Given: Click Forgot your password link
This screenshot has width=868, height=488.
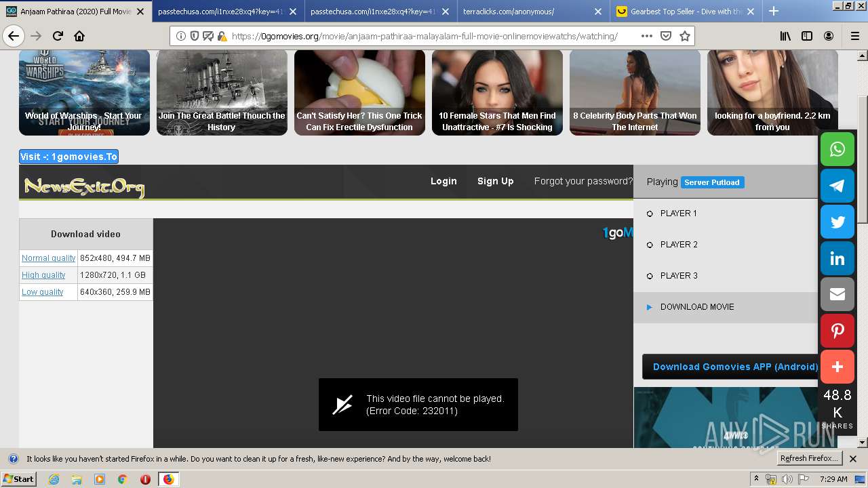Looking at the screenshot, I should (583, 181).
